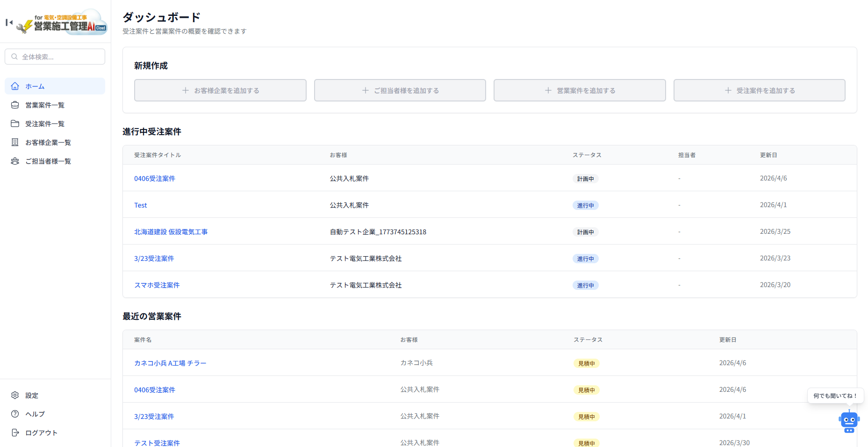The height and width of the screenshot is (447, 868).
Task: Click the people icon for ご担当者様一覧
Action: (x=15, y=161)
